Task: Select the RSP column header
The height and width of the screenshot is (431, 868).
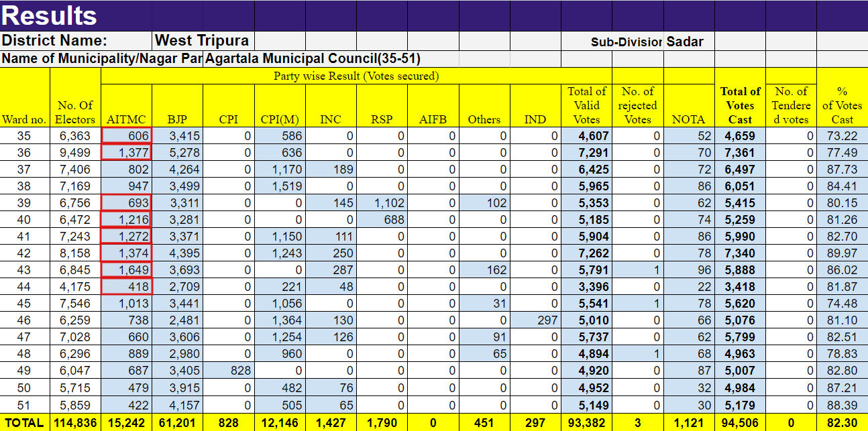Action: pos(382,106)
